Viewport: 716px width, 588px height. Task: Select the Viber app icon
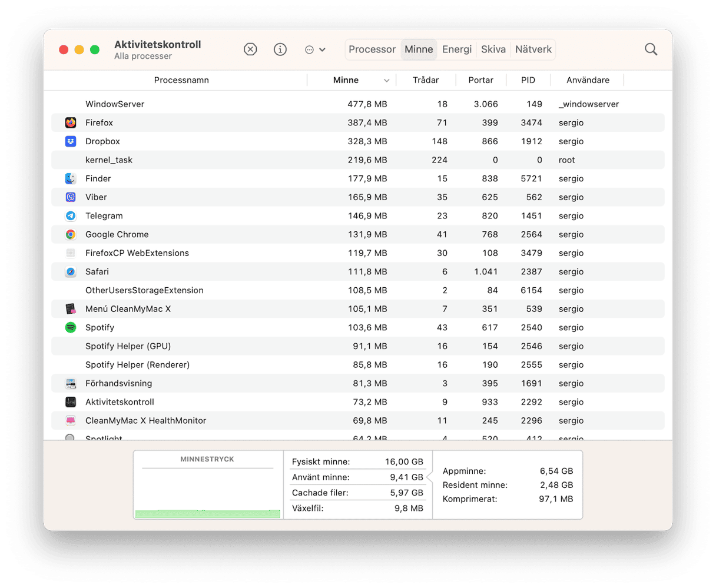pyautogui.click(x=71, y=197)
